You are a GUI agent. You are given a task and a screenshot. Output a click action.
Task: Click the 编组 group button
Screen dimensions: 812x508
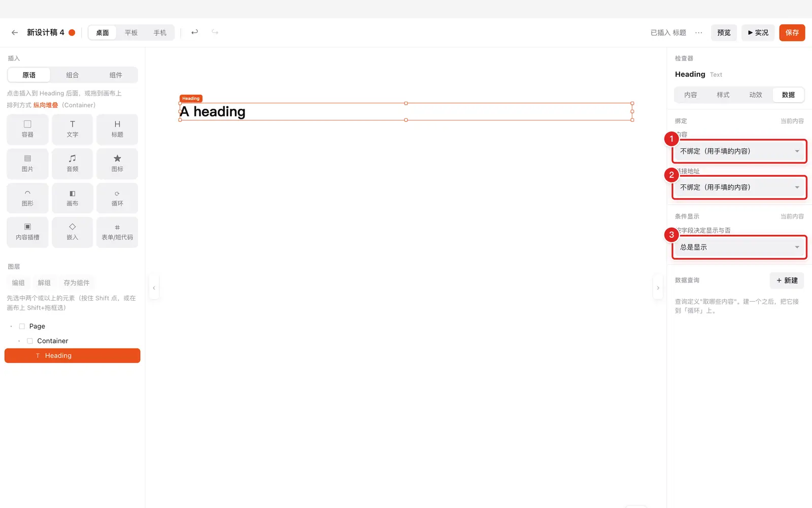(18, 283)
